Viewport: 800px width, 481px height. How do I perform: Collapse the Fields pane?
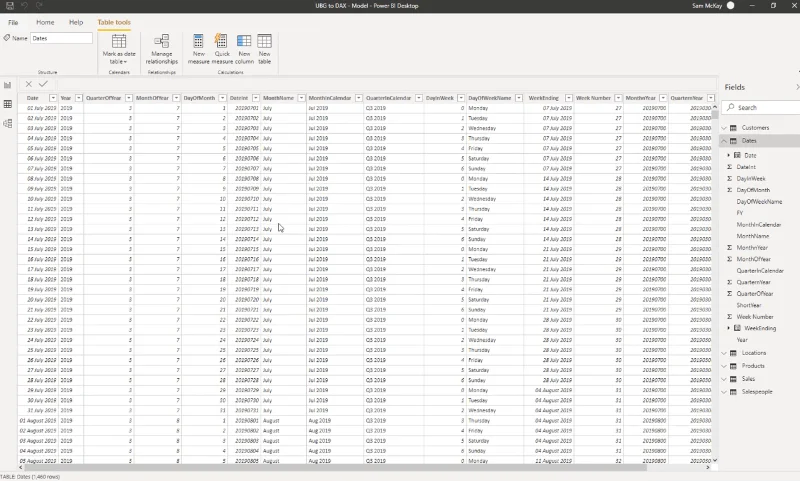point(797,87)
